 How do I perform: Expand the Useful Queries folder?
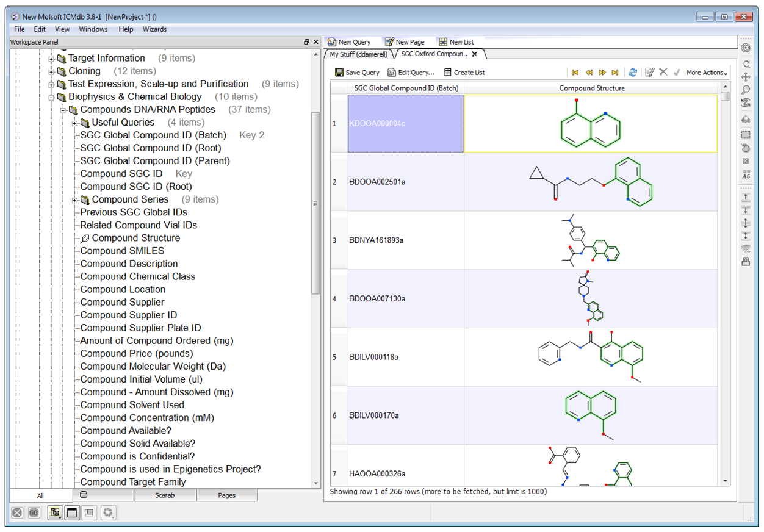pyautogui.click(x=75, y=123)
